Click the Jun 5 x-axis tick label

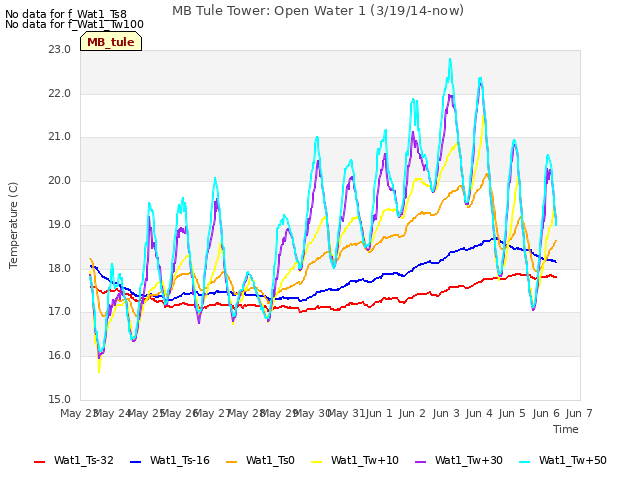pyautogui.click(x=512, y=413)
